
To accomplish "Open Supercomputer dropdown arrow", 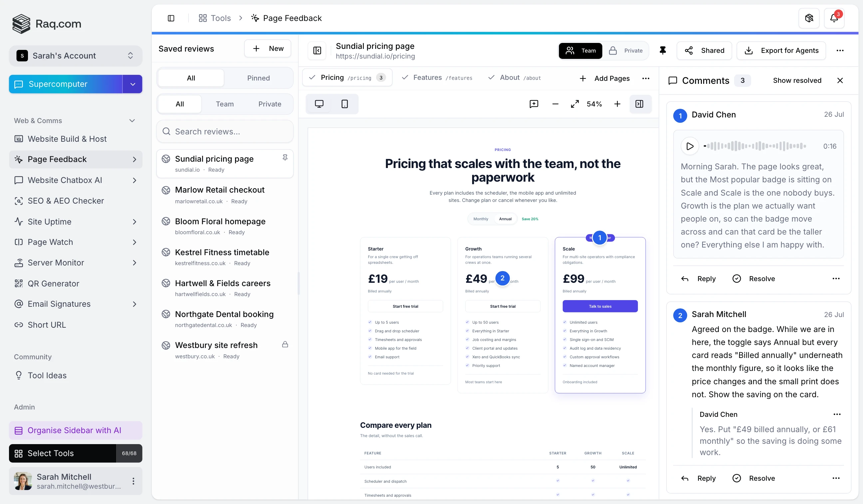I will point(133,84).
